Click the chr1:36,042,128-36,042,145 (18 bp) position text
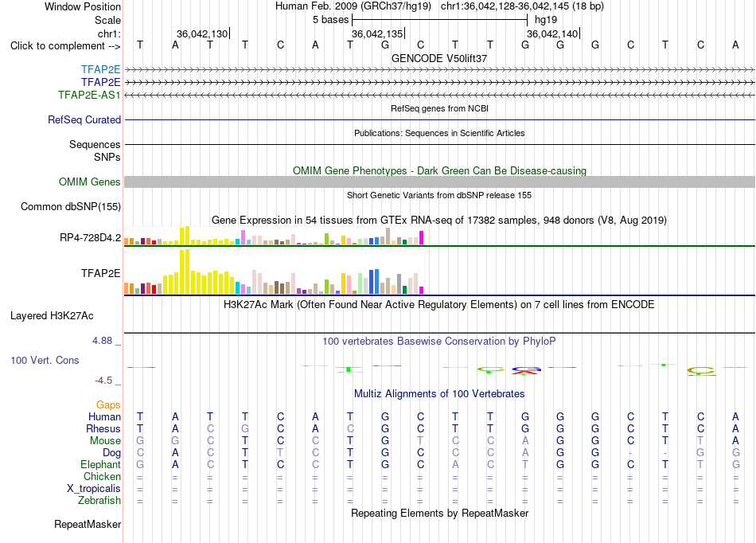The image size is (756, 543). [522, 6]
